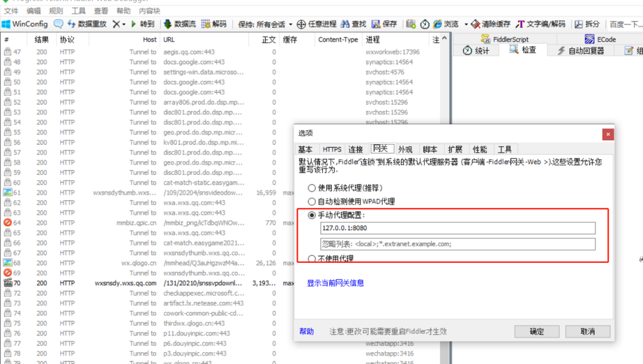The height and width of the screenshot is (364, 643).
Task: Switch to the FiddlerScript tab
Action: (x=505, y=39)
